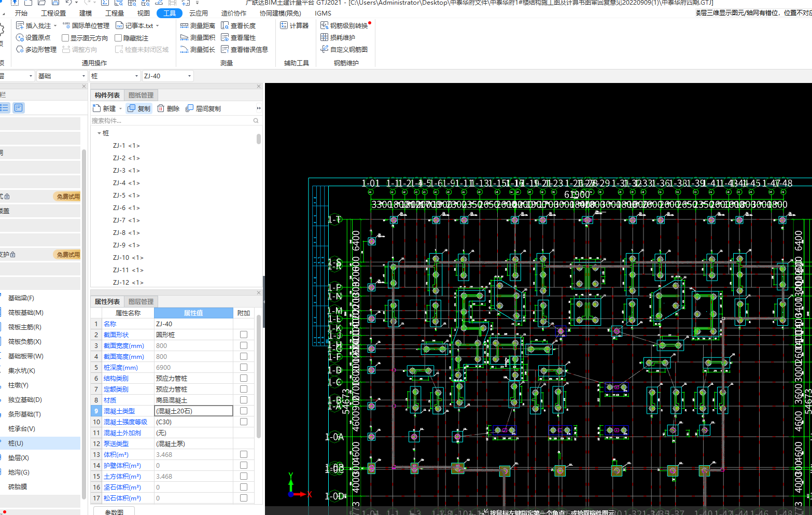Open 自定义钢筋图 custom rebar diagram
Screen dimensions: 812x515
[x=344, y=49]
